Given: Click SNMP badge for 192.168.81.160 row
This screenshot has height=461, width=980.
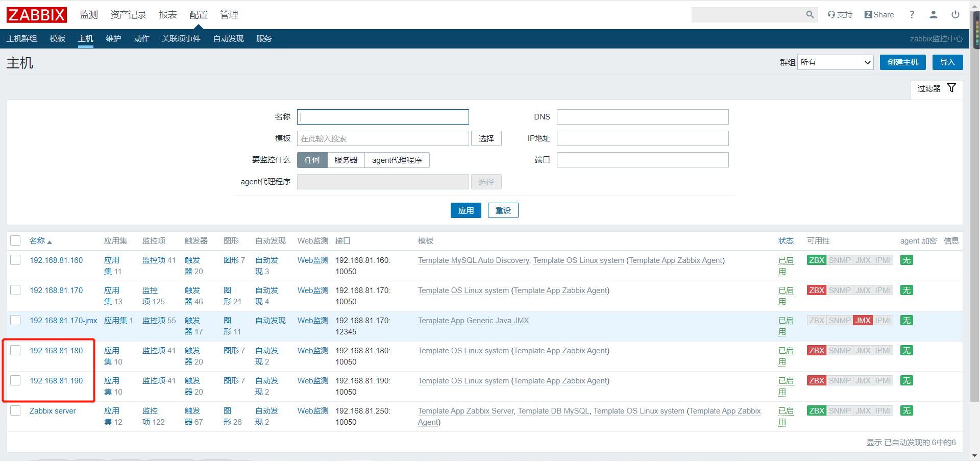Looking at the screenshot, I should (x=840, y=260).
